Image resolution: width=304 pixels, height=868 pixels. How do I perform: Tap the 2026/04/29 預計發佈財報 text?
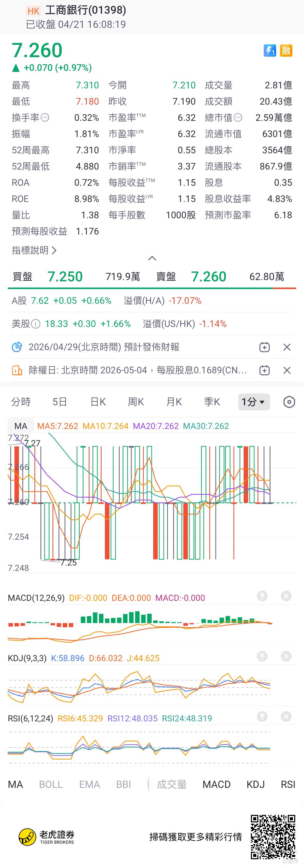(104, 347)
